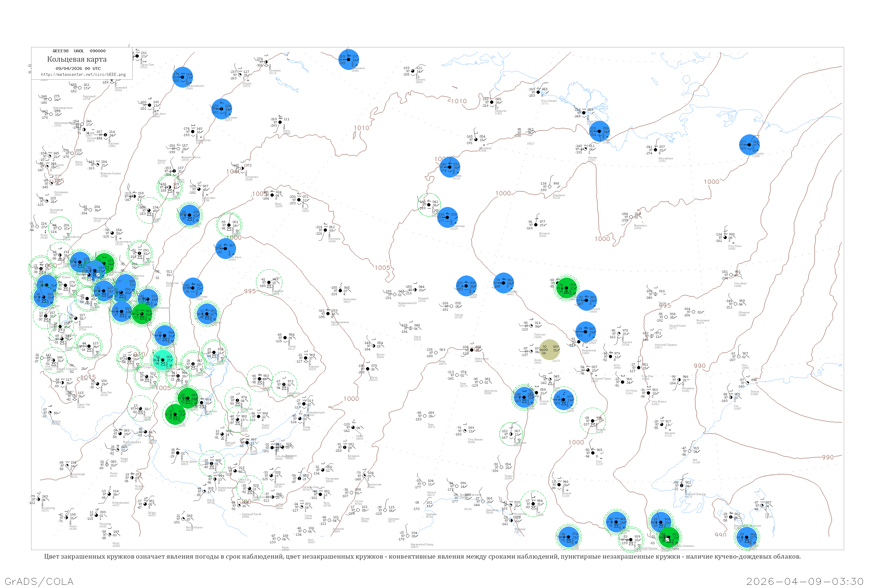The width and height of the screenshot is (882, 588).
Task: Click the 990 isobar label near Уега
Action: pyautogui.click(x=699, y=366)
